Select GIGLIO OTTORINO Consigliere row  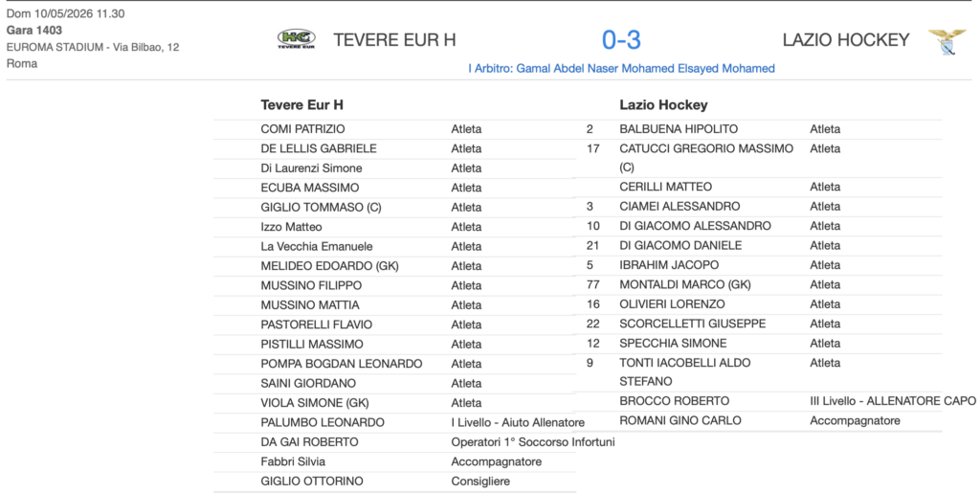394,482
